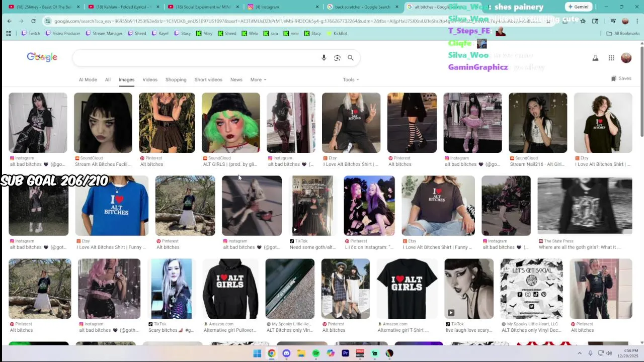Open the Twitch bookmark
The height and width of the screenshot is (362, 644).
point(31,33)
